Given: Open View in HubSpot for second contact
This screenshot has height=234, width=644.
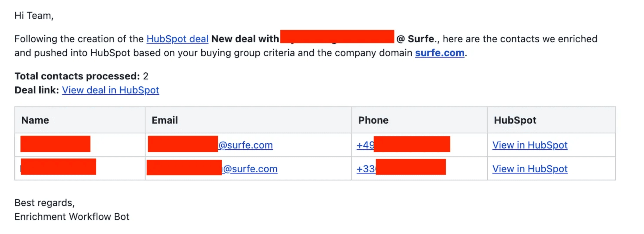Looking at the screenshot, I should [530, 169].
